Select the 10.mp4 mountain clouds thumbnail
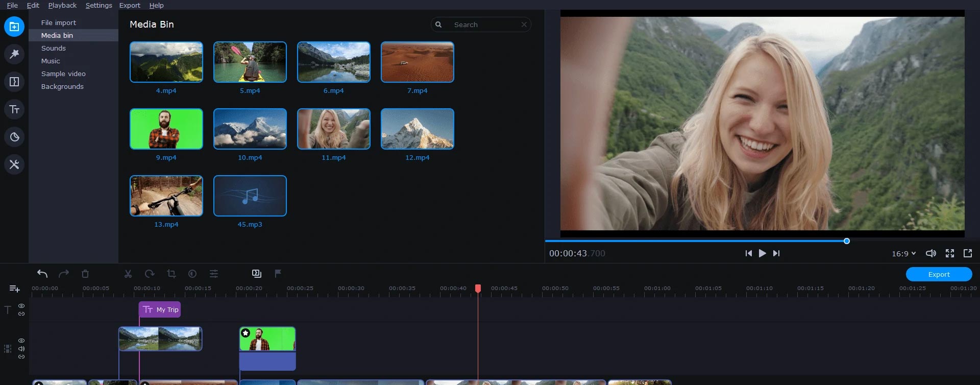980x385 pixels. point(250,129)
